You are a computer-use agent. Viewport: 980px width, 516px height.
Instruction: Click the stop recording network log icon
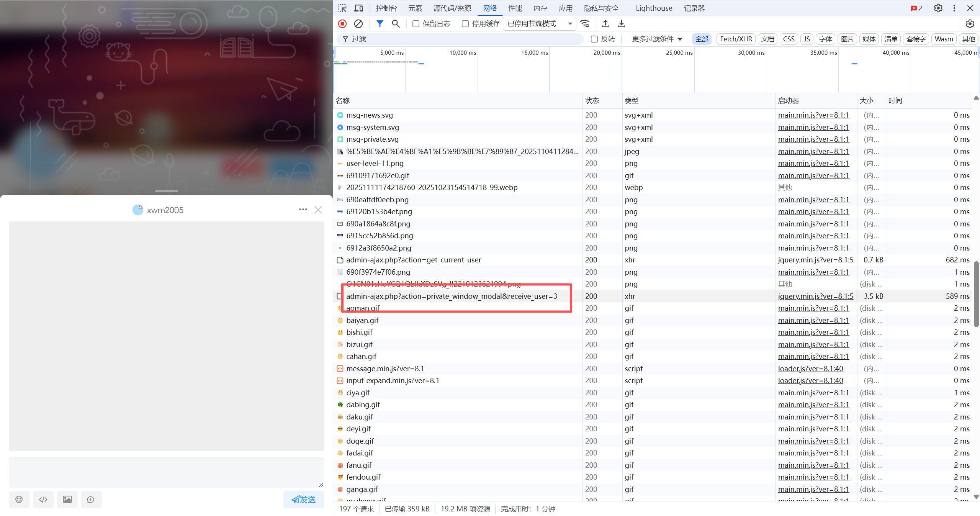342,24
